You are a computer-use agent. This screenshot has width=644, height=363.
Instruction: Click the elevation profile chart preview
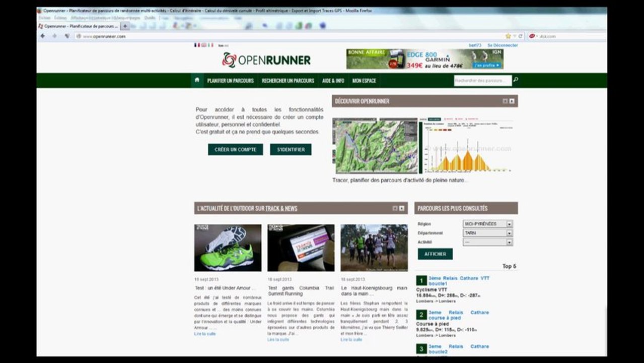468,146
